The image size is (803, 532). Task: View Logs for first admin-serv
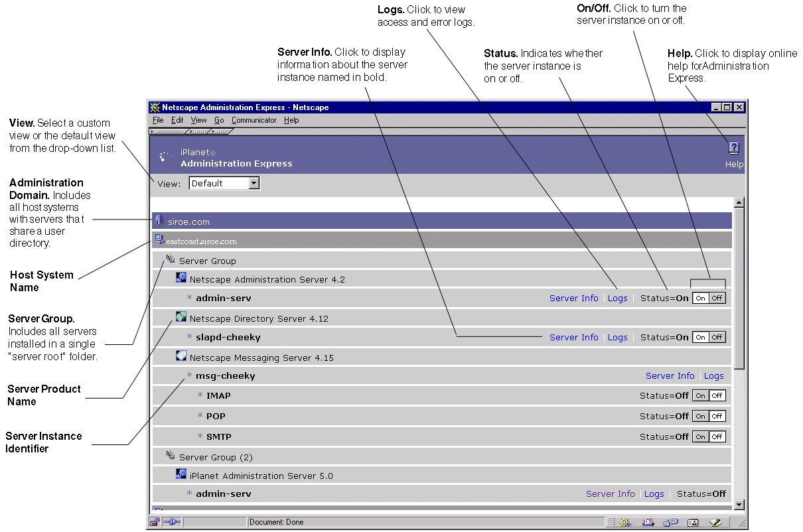pyautogui.click(x=618, y=299)
